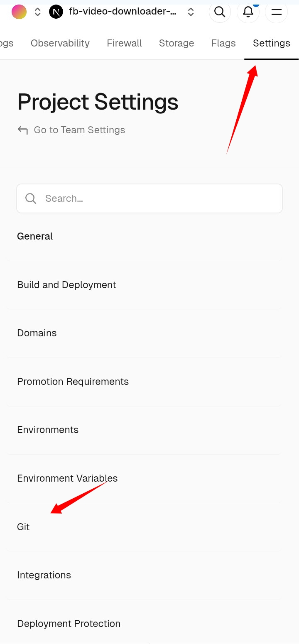Click the Next.js project logo icon

pyautogui.click(x=56, y=12)
